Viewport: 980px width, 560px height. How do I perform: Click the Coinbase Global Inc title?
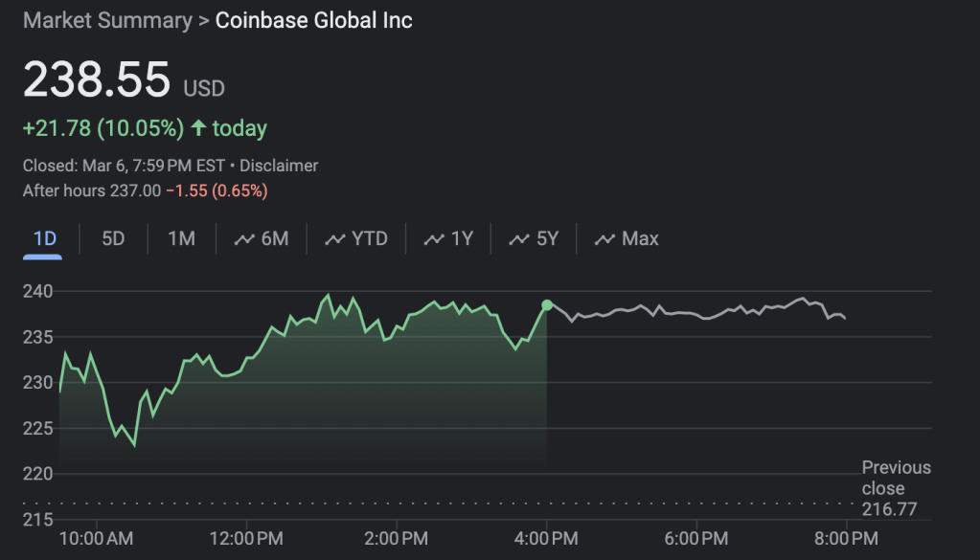click(314, 20)
